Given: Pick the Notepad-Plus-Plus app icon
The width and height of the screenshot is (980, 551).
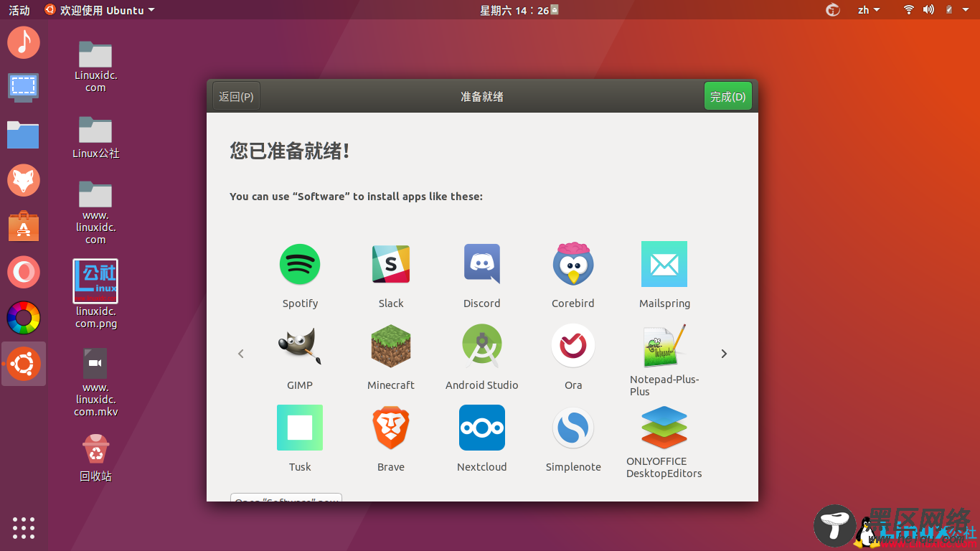Looking at the screenshot, I should click(664, 346).
